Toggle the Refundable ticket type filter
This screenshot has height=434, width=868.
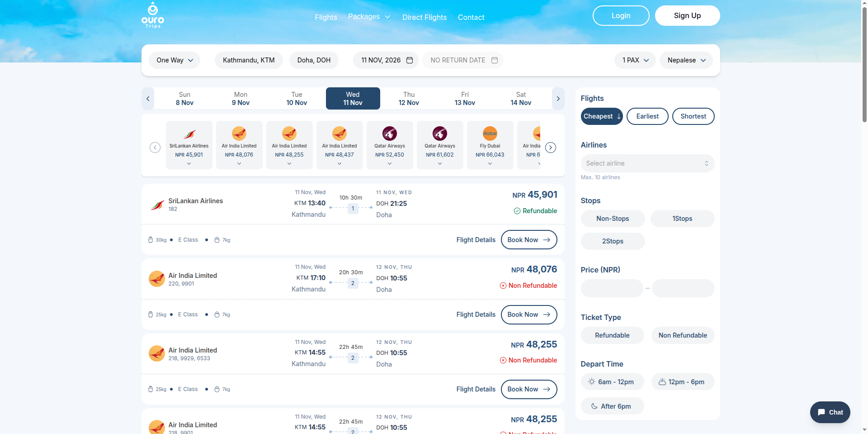pyautogui.click(x=612, y=335)
